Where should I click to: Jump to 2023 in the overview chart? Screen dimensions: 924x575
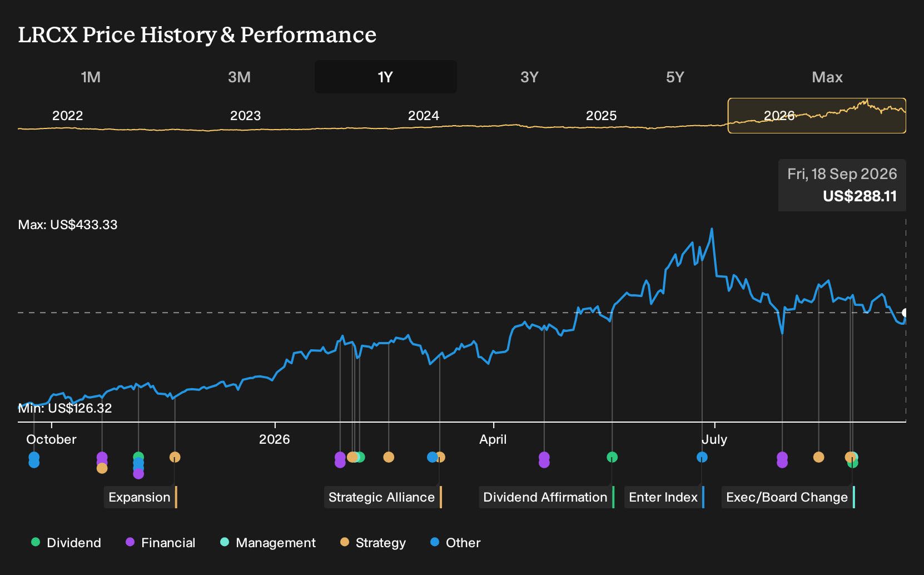coord(245,116)
